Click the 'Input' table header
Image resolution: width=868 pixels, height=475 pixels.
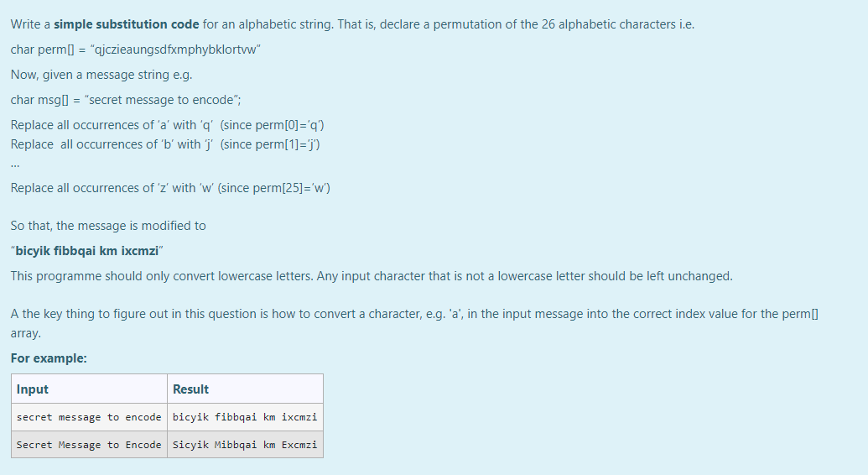[x=89, y=389]
